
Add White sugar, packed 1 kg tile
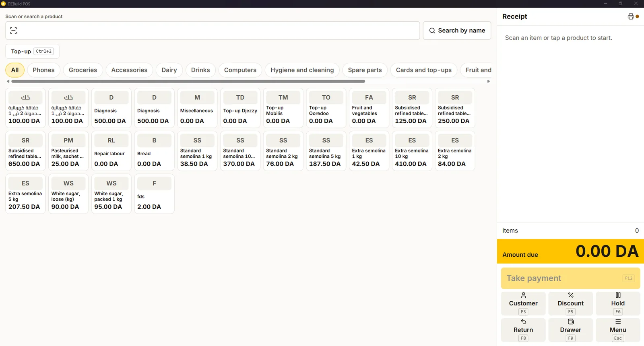[x=111, y=194]
